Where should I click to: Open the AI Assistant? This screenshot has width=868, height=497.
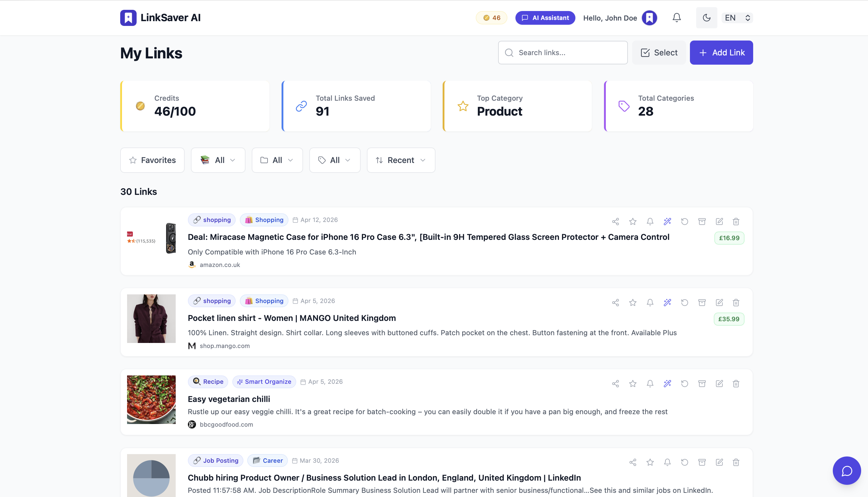pyautogui.click(x=545, y=17)
